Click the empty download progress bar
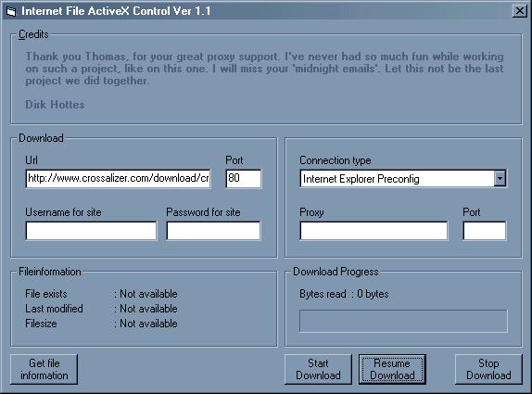Image resolution: width=532 pixels, height=394 pixels. (403, 321)
